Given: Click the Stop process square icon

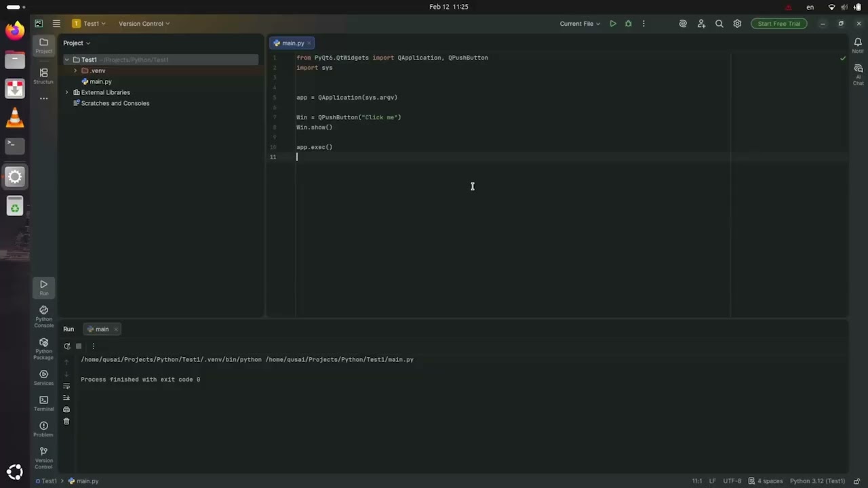Looking at the screenshot, I should pos(79,346).
